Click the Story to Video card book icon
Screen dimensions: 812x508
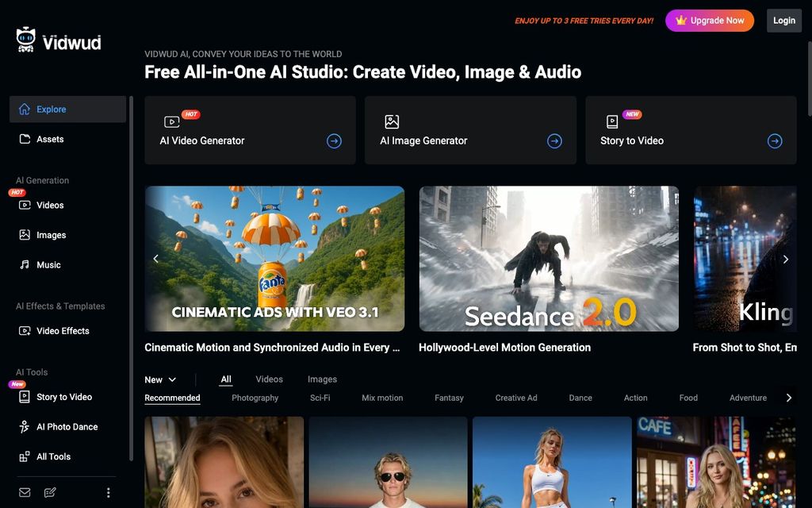tap(612, 121)
